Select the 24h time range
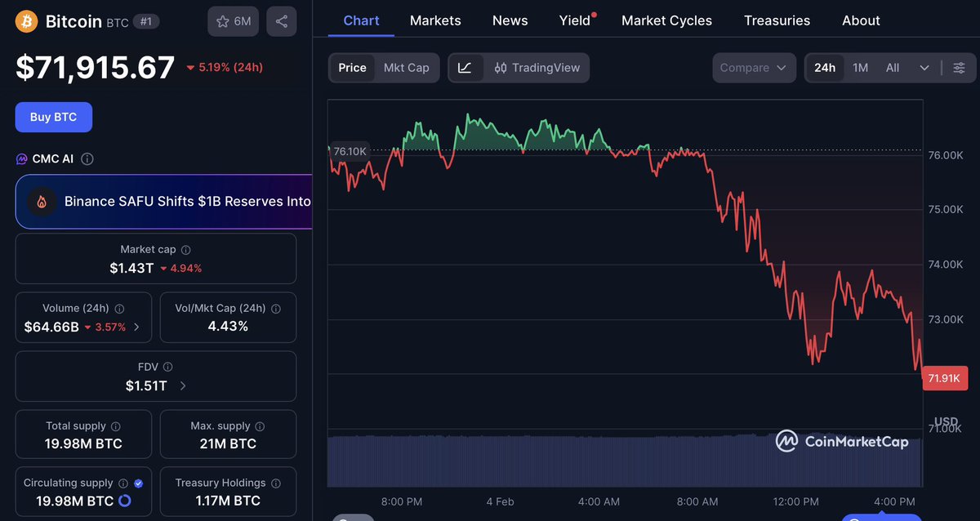The image size is (980, 521). (x=825, y=68)
